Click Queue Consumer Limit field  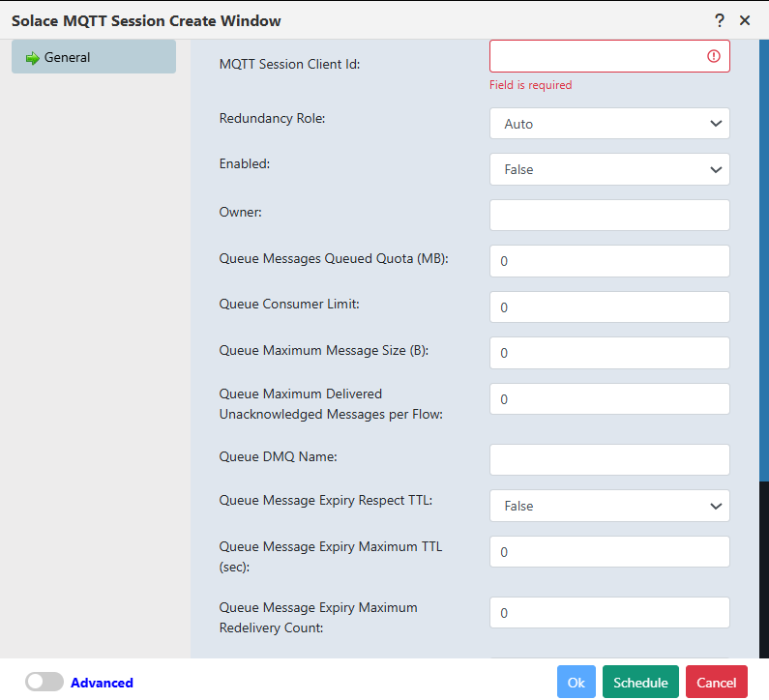609,307
